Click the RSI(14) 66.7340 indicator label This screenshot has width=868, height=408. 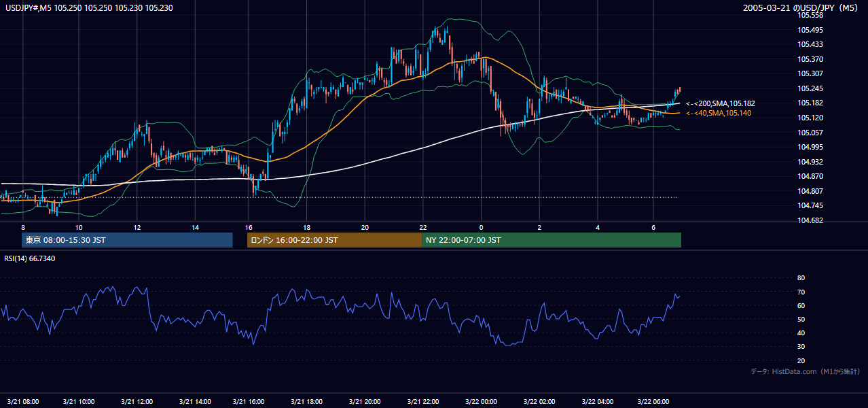click(30, 258)
